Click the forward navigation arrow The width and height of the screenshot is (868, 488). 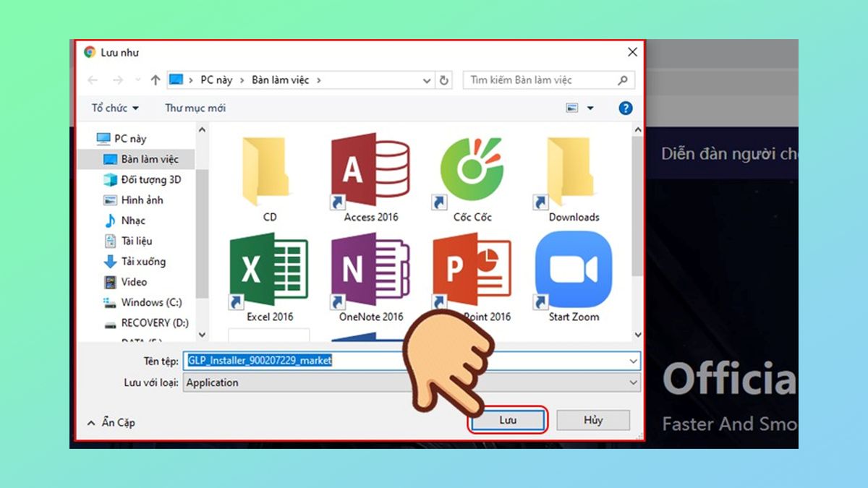[118, 80]
